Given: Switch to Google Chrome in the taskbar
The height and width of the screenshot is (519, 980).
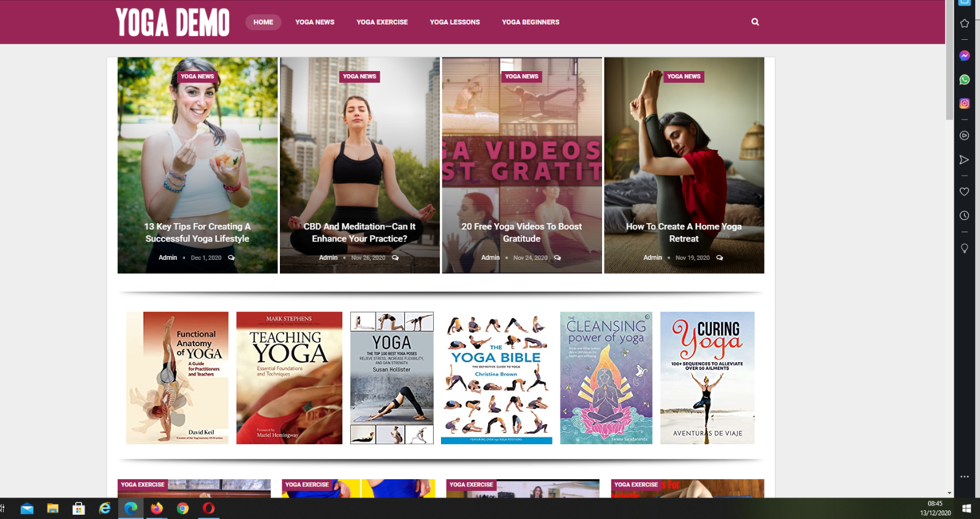Looking at the screenshot, I should point(183,509).
